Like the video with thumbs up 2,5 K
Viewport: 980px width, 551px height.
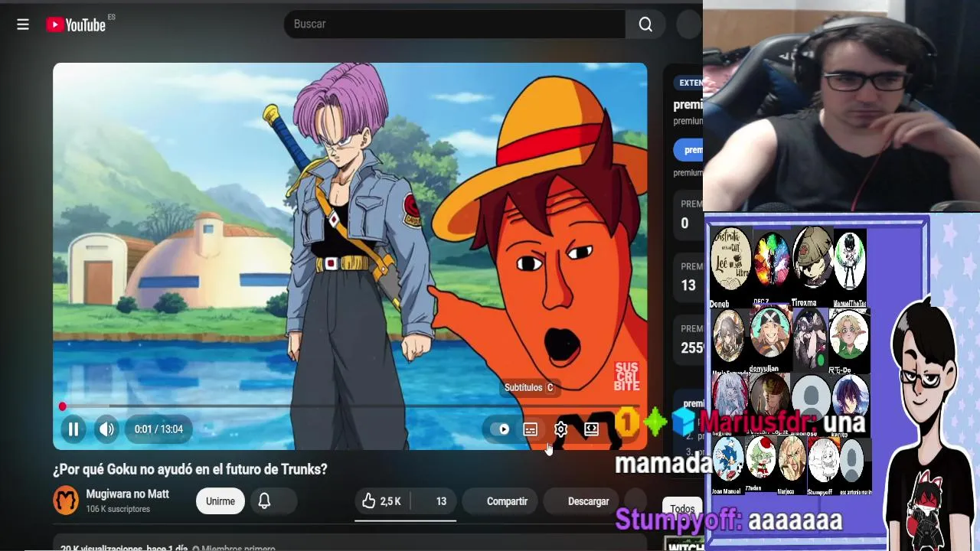coord(381,501)
